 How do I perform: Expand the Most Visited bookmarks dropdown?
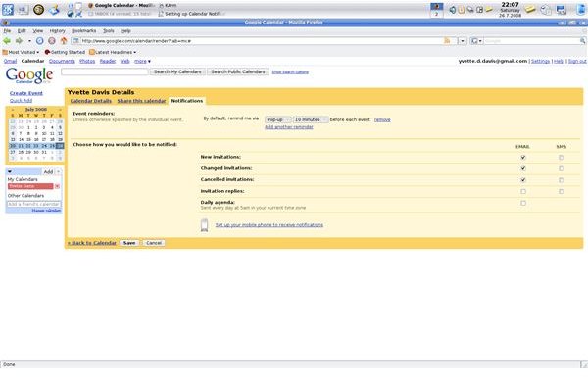pos(21,52)
